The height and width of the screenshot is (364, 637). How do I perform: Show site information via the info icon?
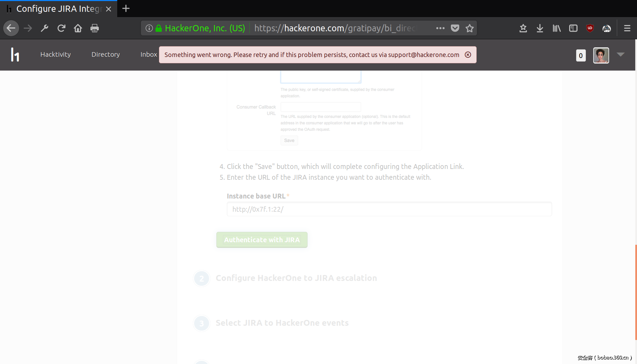click(x=149, y=28)
